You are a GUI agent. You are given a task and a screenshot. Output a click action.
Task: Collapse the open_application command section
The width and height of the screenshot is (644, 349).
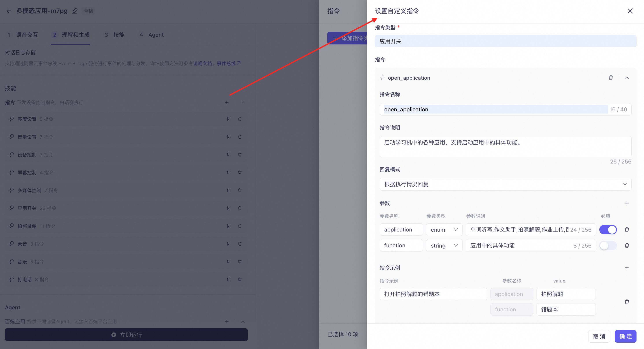627,78
